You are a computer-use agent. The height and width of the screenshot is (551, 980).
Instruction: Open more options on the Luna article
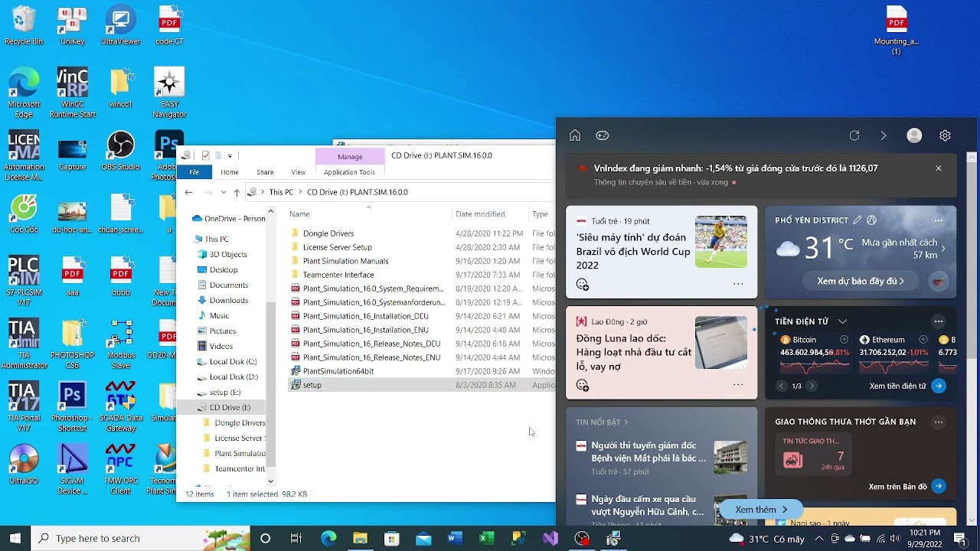point(738,385)
